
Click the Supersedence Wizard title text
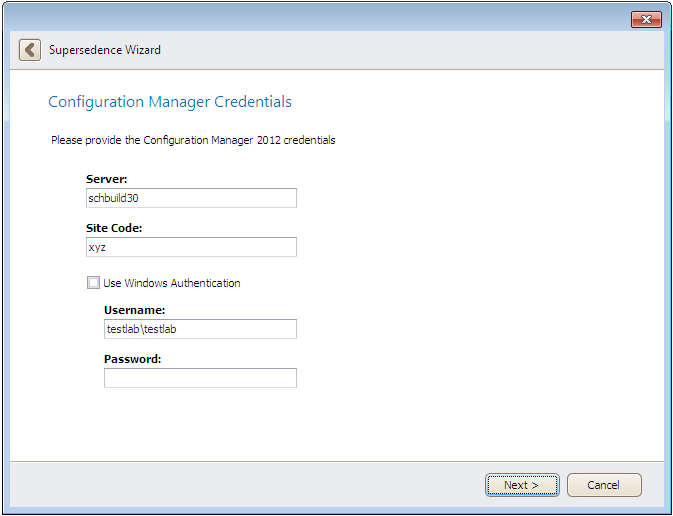click(104, 50)
